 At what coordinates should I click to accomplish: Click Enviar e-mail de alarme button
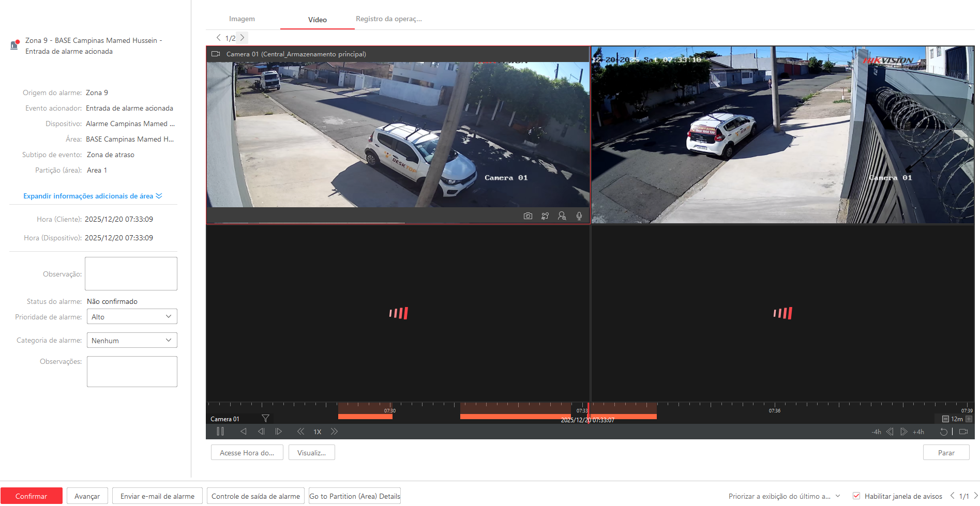(157, 496)
